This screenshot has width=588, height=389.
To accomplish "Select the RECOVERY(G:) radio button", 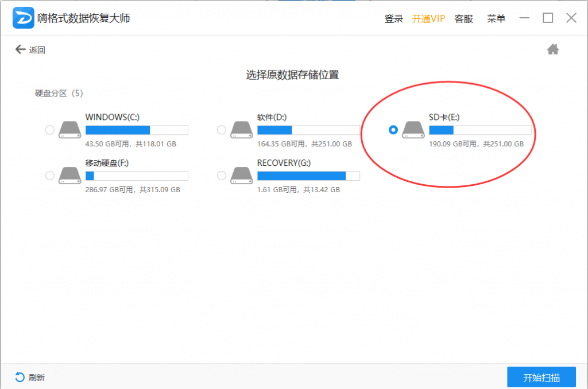I will pyautogui.click(x=221, y=176).
